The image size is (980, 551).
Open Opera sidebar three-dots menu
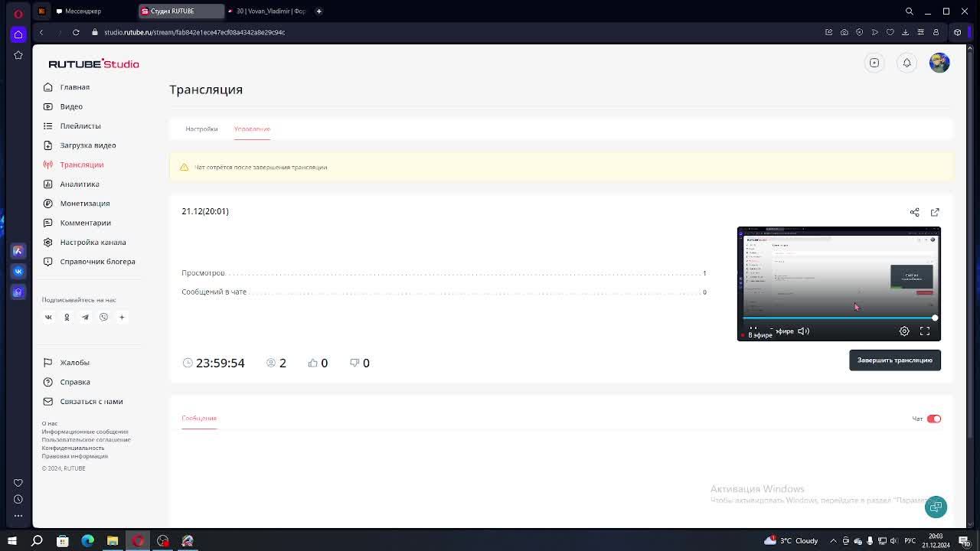click(x=18, y=516)
